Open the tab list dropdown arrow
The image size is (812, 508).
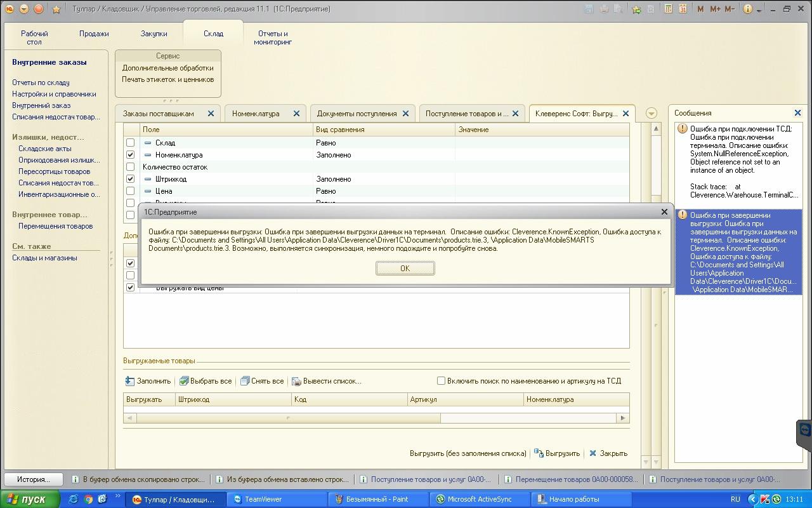pyautogui.click(x=651, y=114)
